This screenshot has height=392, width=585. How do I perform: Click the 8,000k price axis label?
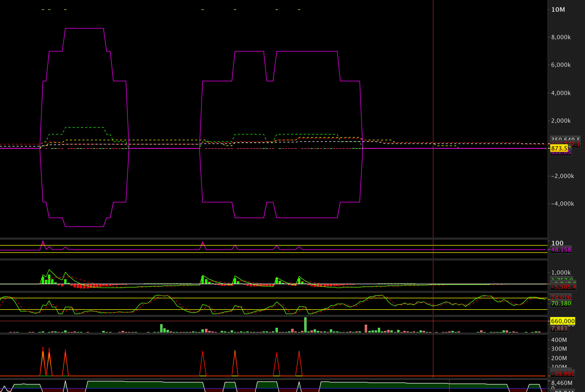click(x=561, y=37)
